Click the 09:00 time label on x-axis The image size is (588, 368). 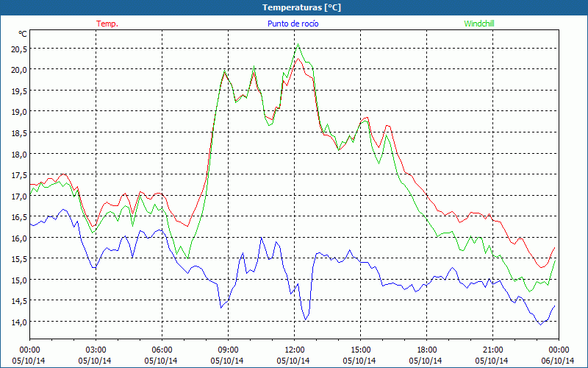pyautogui.click(x=228, y=350)
